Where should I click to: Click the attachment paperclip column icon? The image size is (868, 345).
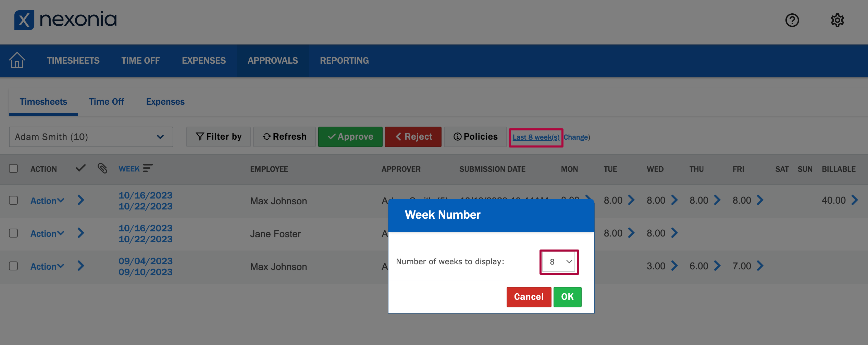(x=102, y=168)
